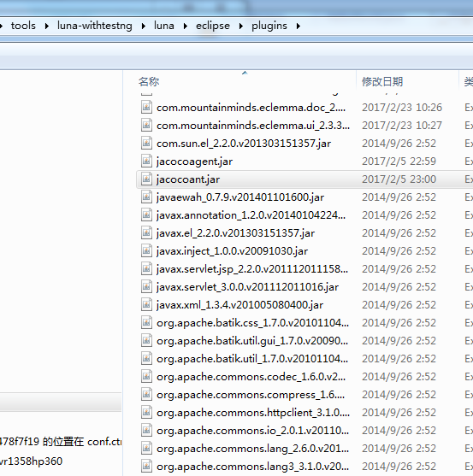The height and width of the screenshot is (476, 473).
Task: Click the com.mountainminds.eclemma.ui jar file icon
Action: point(146,125)
